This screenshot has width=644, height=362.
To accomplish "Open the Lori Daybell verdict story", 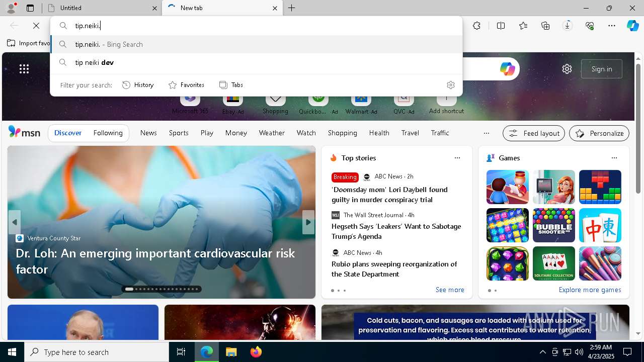I will coord(389,195).
